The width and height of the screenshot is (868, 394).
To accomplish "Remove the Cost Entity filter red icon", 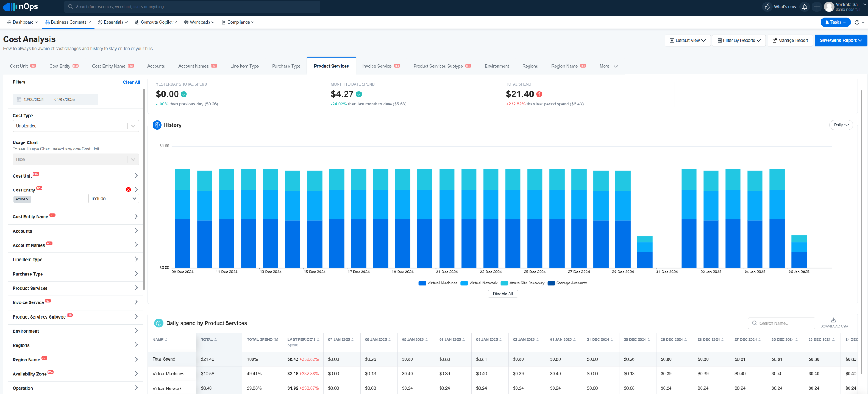I will pyautogui.click(x=128, y=189).
